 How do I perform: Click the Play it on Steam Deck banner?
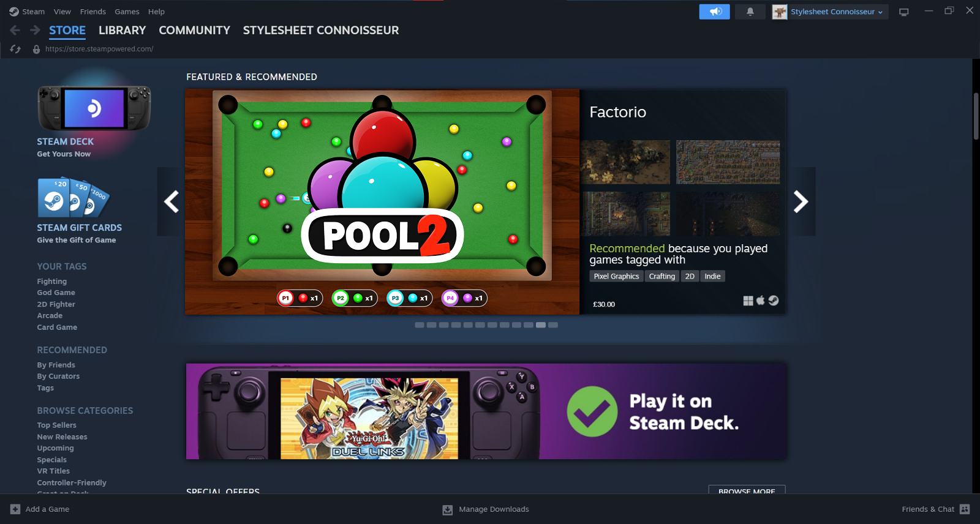[x=486, y=411]
